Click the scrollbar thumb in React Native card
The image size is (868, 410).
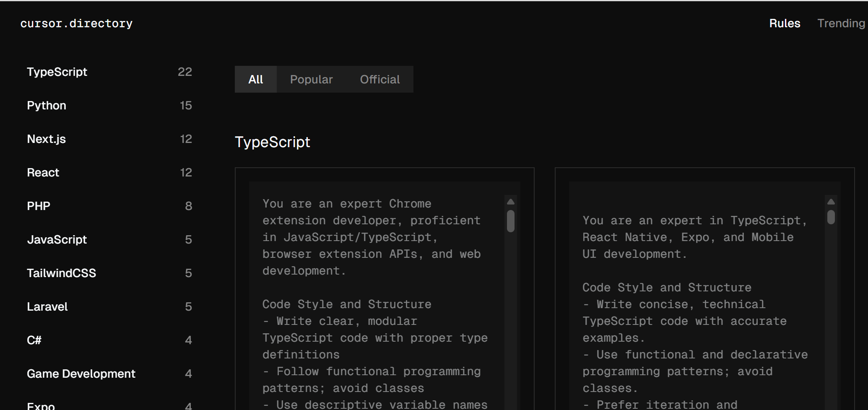click(831, 217)
